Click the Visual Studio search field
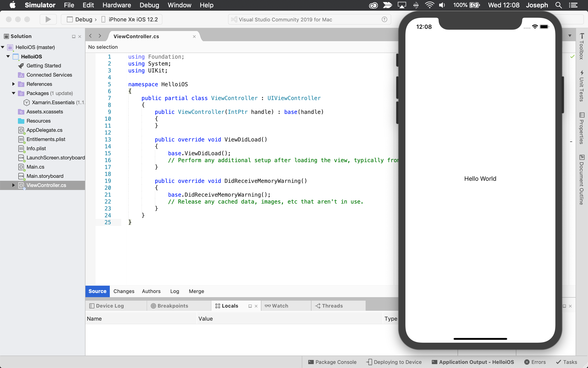Viewport: 588px width, 368px height. pos(309,20)
